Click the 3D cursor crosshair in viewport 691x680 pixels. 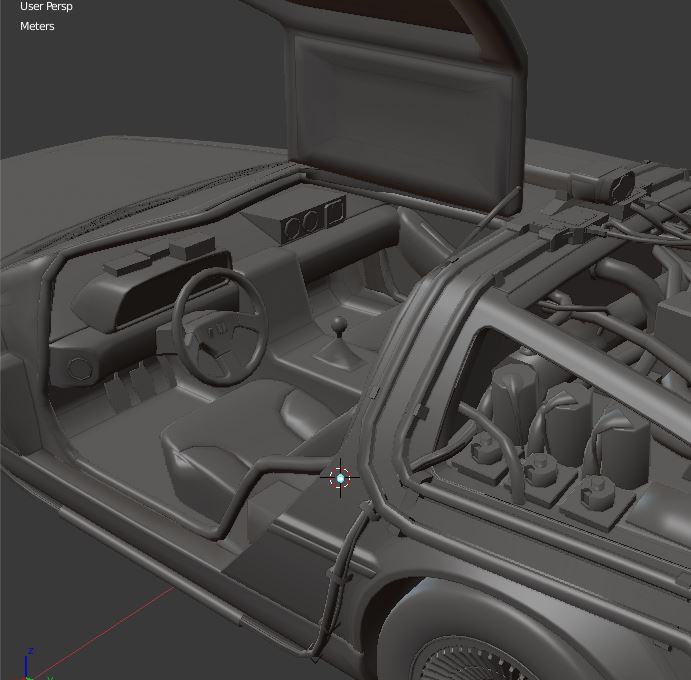coord(340,478)
